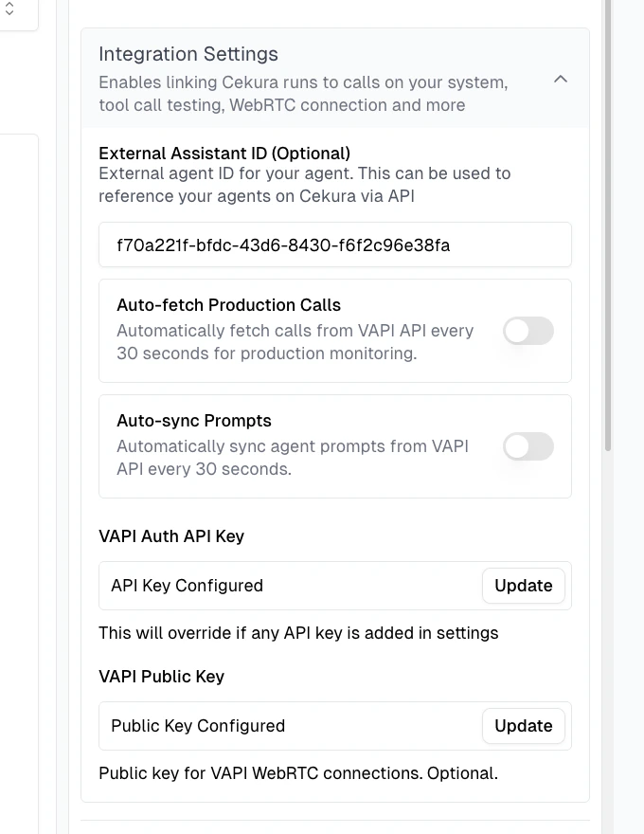Collapse the Integration Settings section

[x=561, y=80]
